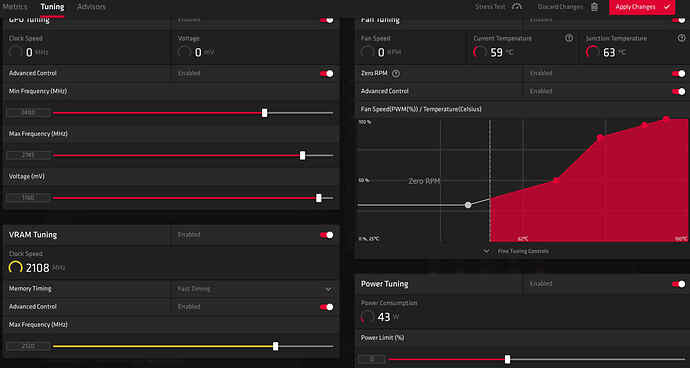Screen dimensions: 690x368
Task: Click the VRAM Tuning heading
Action: pos(33,235)
